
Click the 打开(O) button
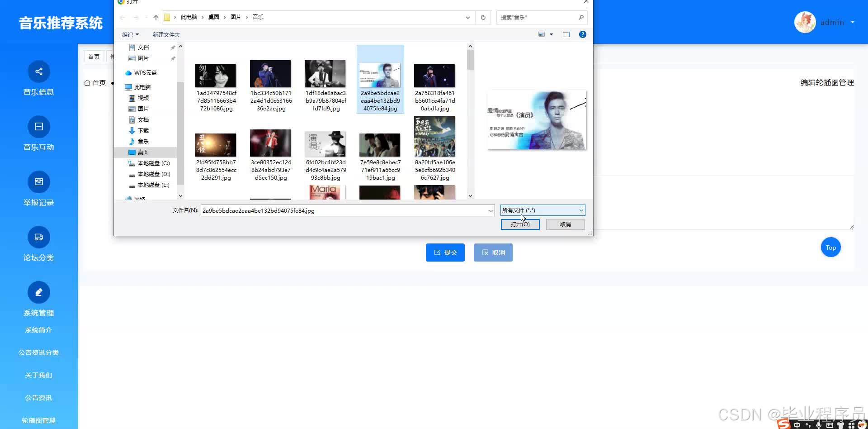pyautogui.click(x=520, y=224)
